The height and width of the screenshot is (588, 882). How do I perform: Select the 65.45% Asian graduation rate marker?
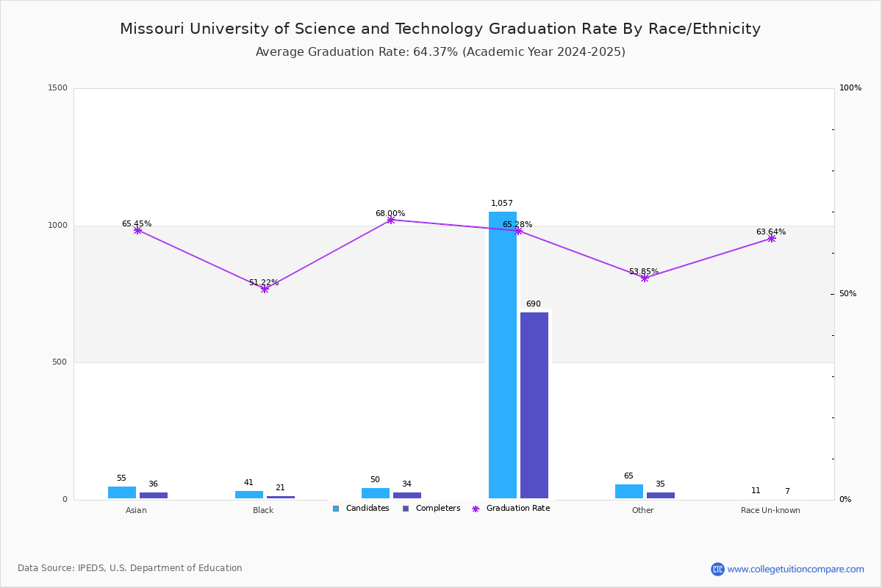(137, 230)
